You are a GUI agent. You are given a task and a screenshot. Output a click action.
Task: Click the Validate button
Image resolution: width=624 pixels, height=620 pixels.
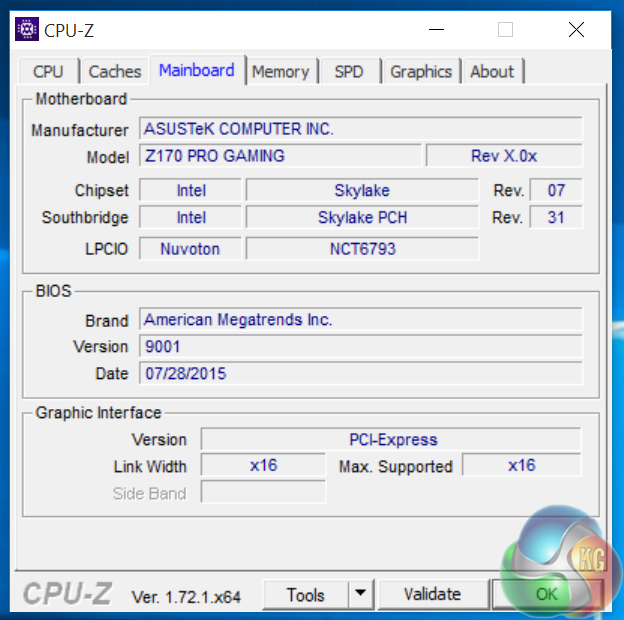click(433, 594)
